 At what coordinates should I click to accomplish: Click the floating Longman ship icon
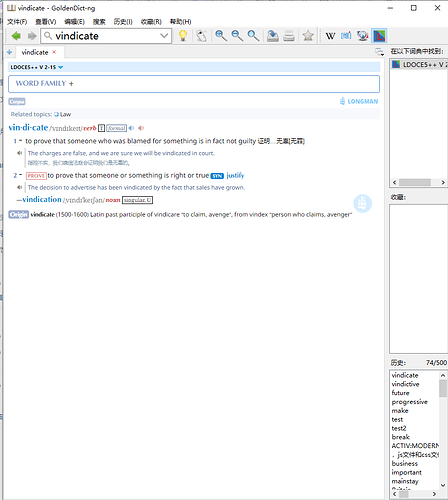point(362,203)
